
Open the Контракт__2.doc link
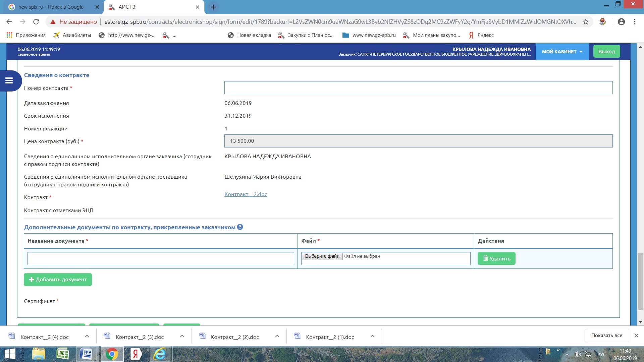click(x=246, y=194)
